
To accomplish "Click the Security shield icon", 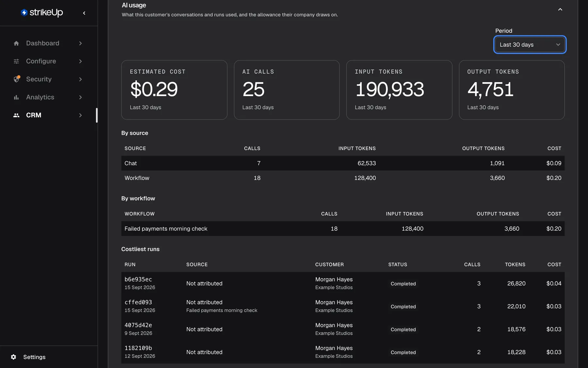I will [x=17, y=79].
